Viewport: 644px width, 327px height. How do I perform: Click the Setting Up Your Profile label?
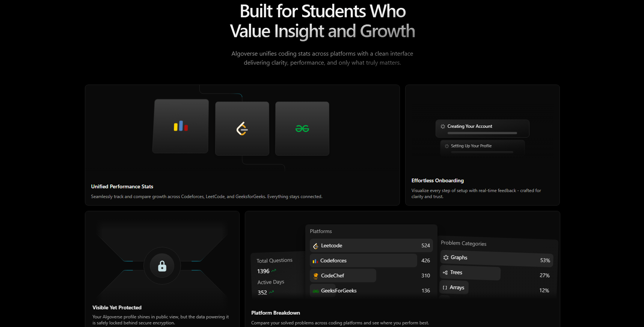pyautogui.click(x=471, y=146)
